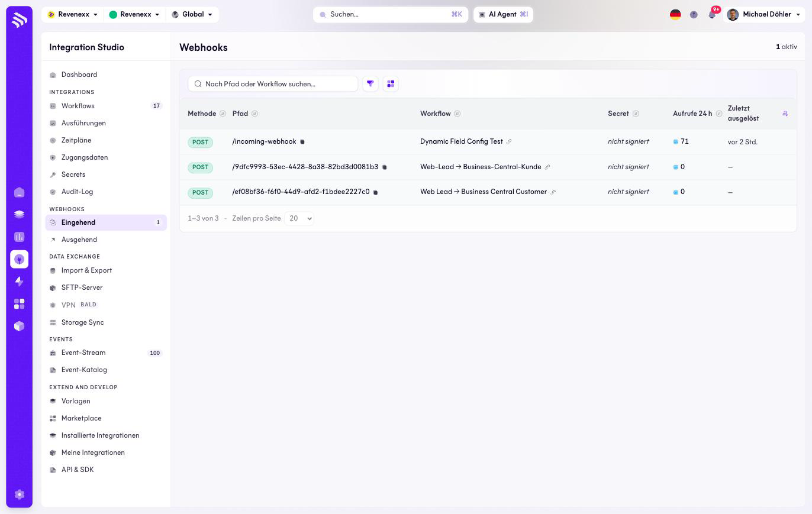Click info icon next to Methode header
This screenshot has height=514, width=812.
click(223, 114)
